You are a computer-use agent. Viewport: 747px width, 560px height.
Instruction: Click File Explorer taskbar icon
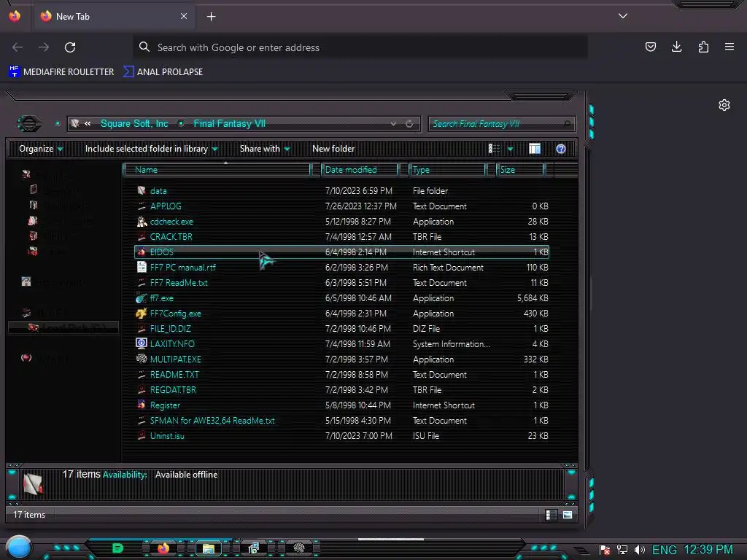[208, 548]
